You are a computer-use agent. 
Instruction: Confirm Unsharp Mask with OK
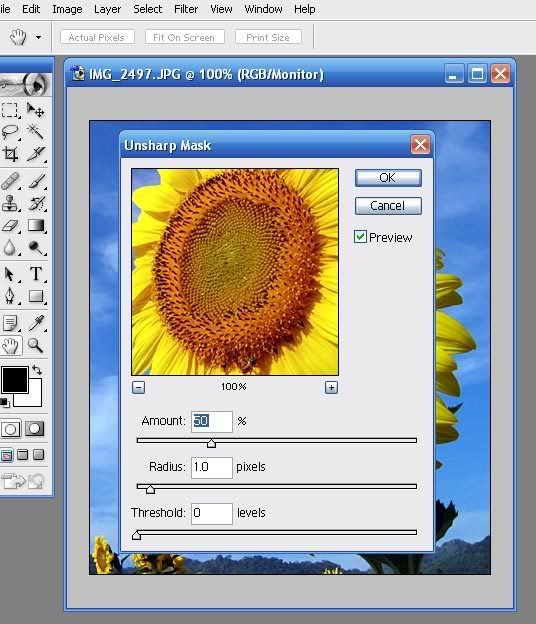pos(388,178)
